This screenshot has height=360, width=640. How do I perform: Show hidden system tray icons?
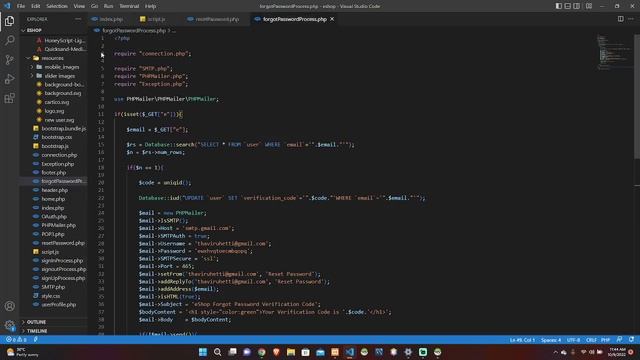556,352
